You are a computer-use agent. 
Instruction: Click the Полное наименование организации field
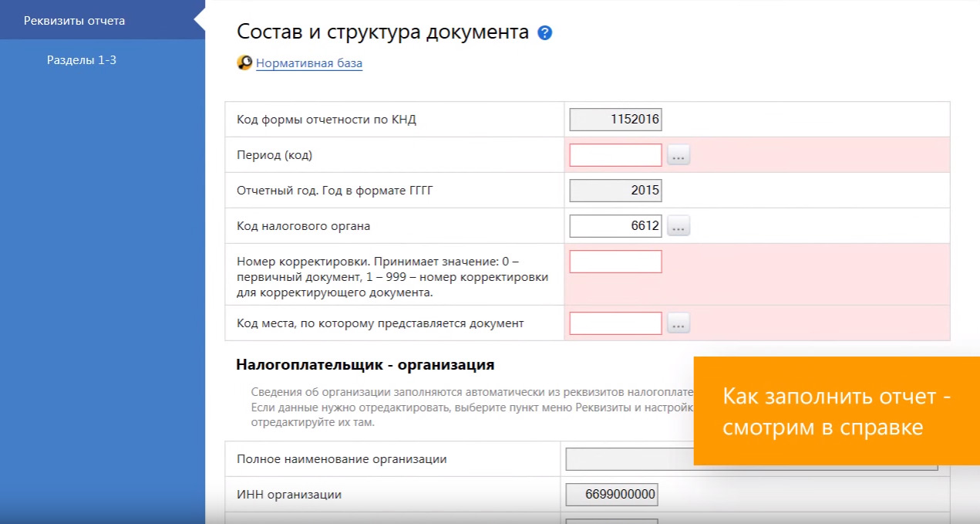[628, 459]
